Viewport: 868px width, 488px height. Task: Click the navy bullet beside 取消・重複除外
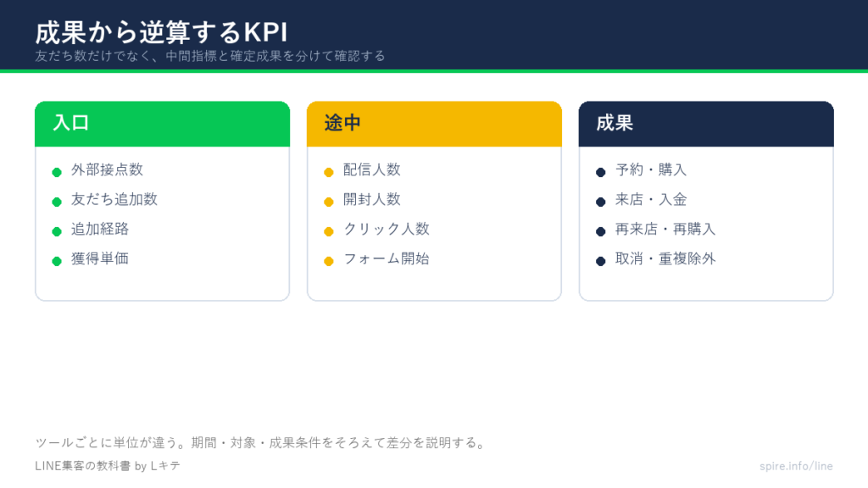click(601, 261)
